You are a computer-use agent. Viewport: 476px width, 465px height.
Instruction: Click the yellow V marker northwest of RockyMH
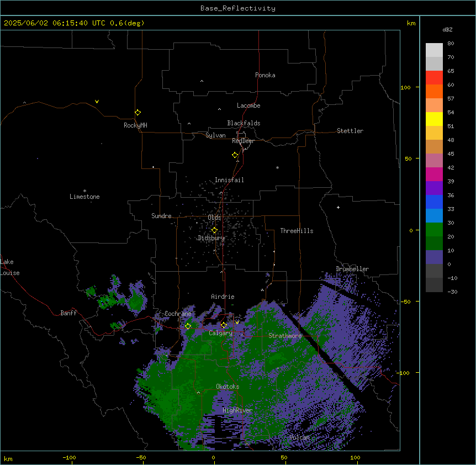[97, 102]
